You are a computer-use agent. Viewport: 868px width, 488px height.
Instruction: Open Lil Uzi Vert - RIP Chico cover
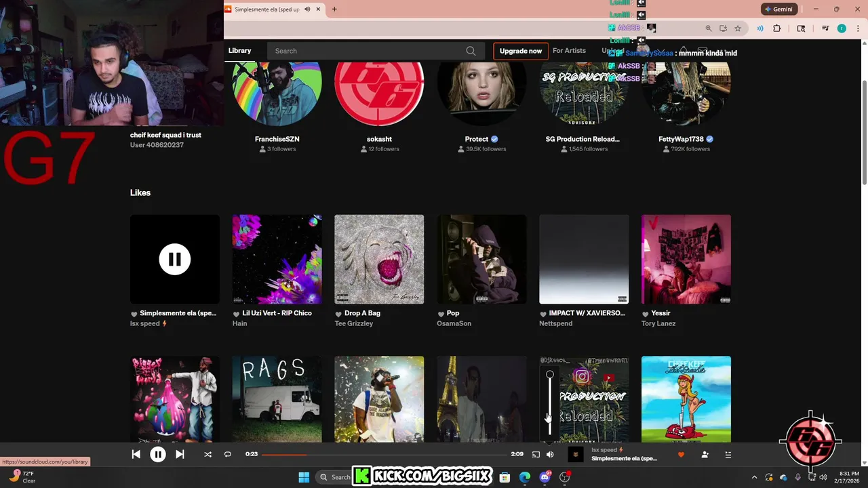277,260
